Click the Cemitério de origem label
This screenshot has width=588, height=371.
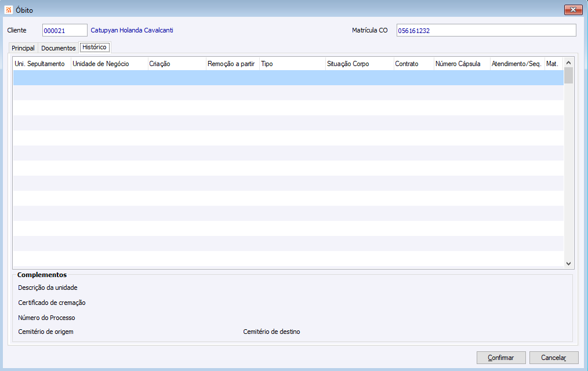(46, 332)
